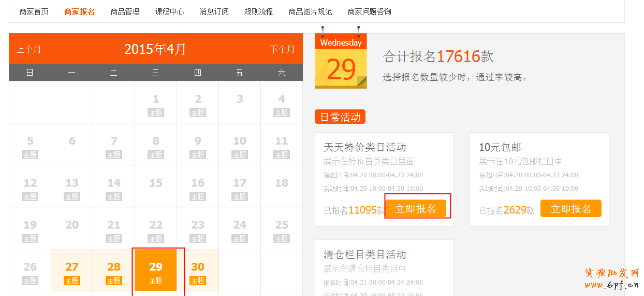Go to previous month with 上个月
This screenshot has height=296, width=644.
point(28,49)
